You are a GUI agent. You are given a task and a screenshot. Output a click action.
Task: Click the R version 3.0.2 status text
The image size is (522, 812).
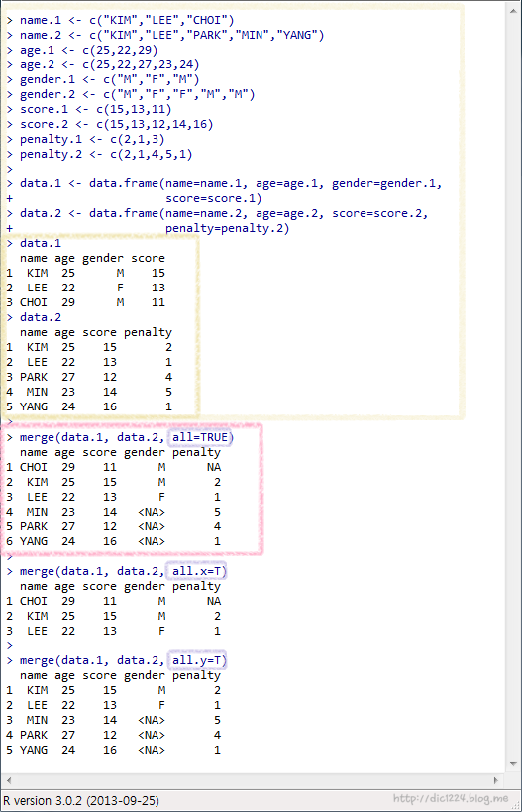pos(81,801)
